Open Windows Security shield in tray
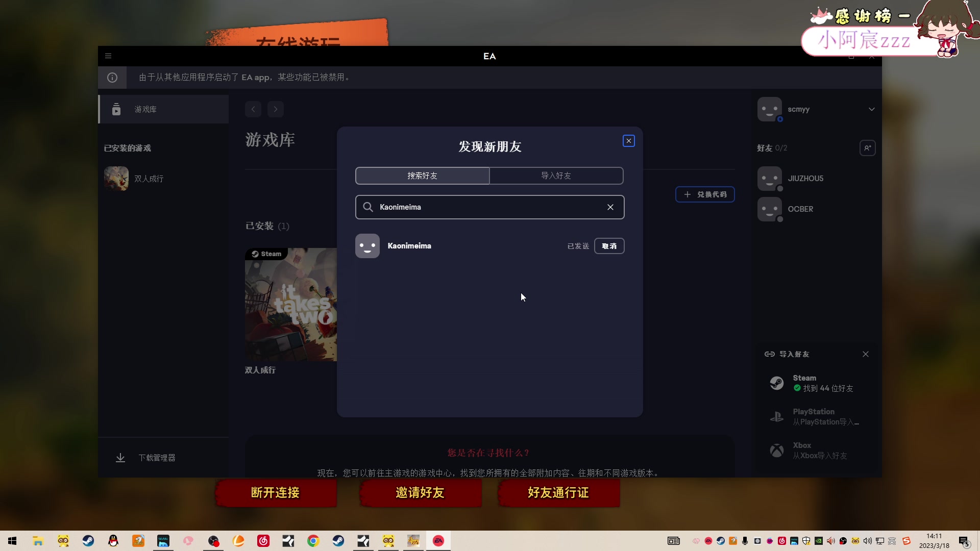 point(806,541)
